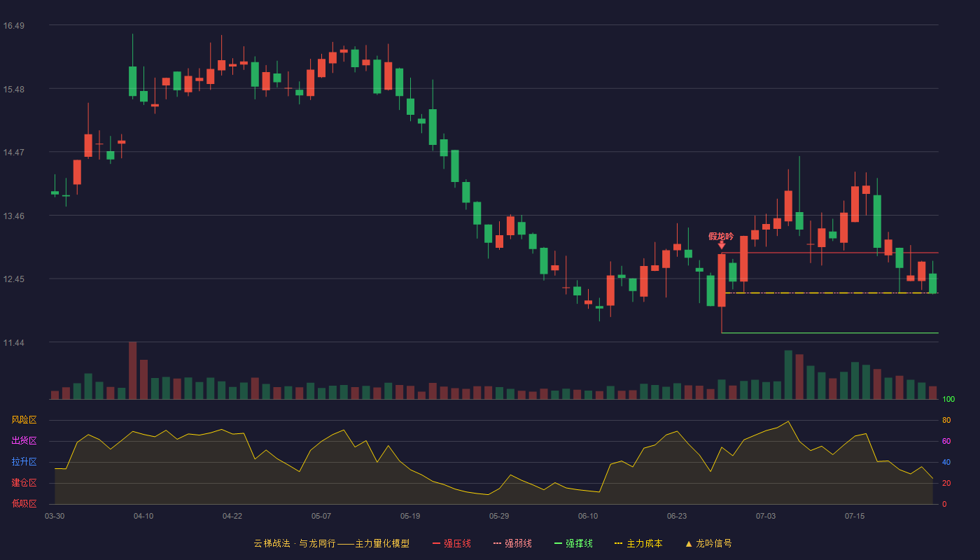Click the 15.48 price axis label
The height and width of the screenshot is (560, 980).
click(x=13, y=90)
